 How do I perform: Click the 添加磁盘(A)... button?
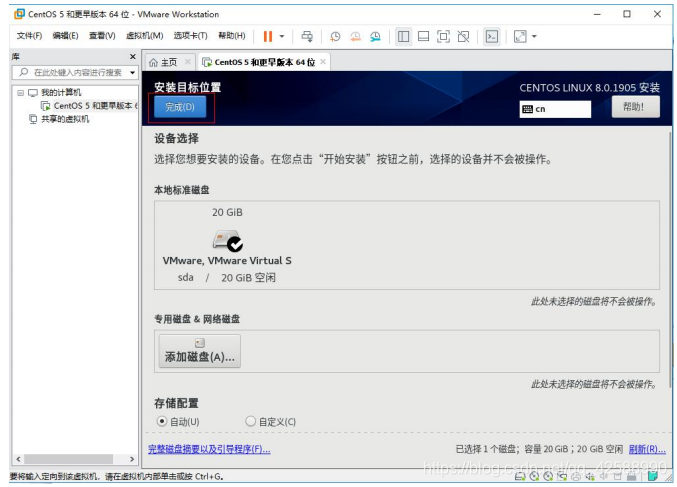(199, 351)
